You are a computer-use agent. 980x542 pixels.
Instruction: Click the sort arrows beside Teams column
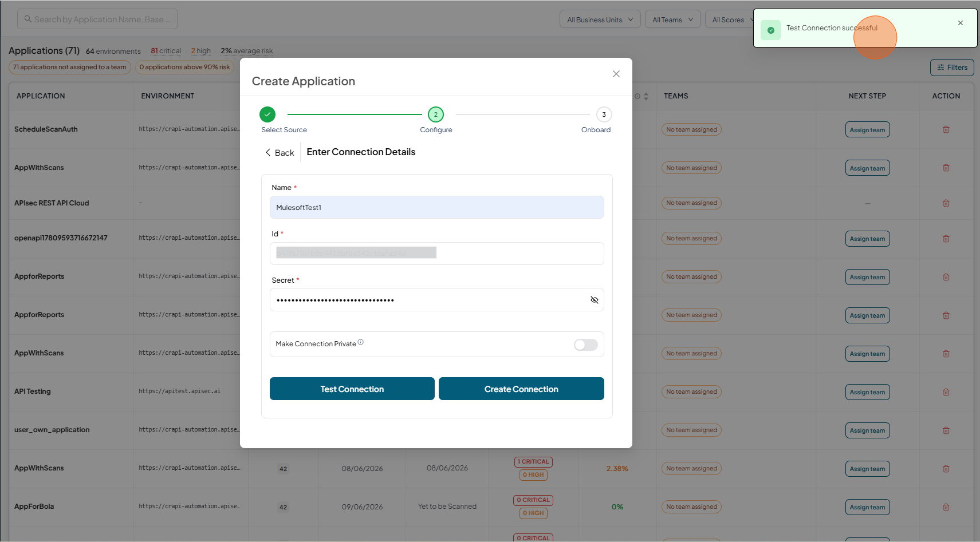(x=646, y=96)
